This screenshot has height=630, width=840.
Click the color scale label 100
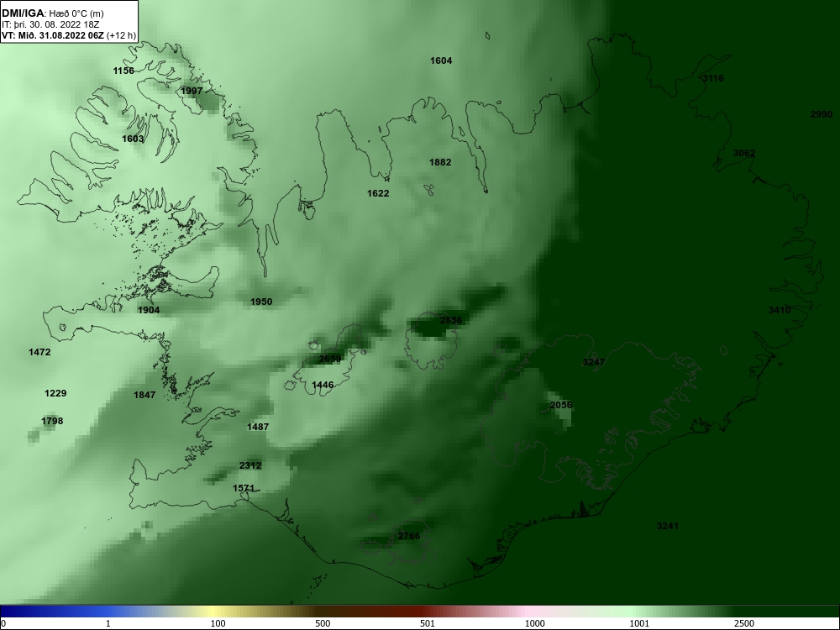click(x=218, y=623)
